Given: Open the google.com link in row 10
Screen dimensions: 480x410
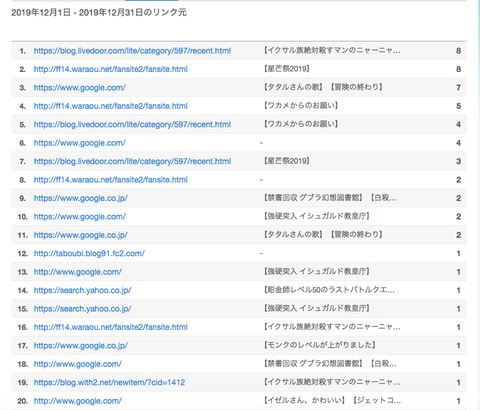Looking at the screenshot, I should 80,217.
